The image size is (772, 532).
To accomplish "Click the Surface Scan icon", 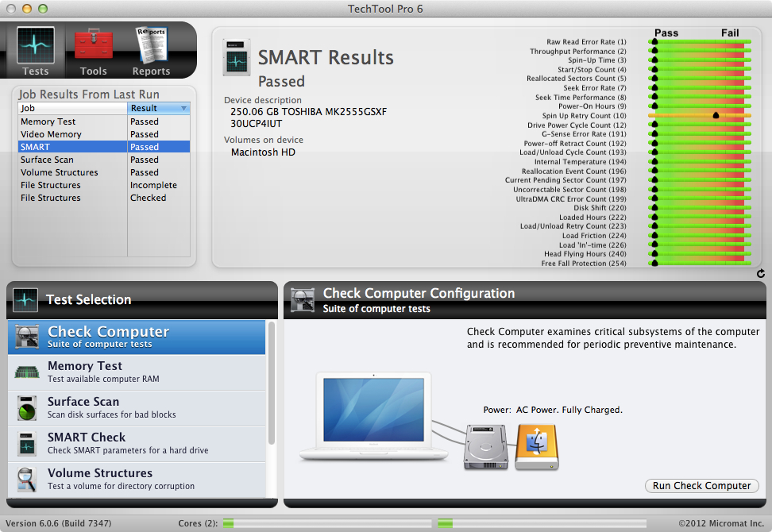I will [27, 408].
